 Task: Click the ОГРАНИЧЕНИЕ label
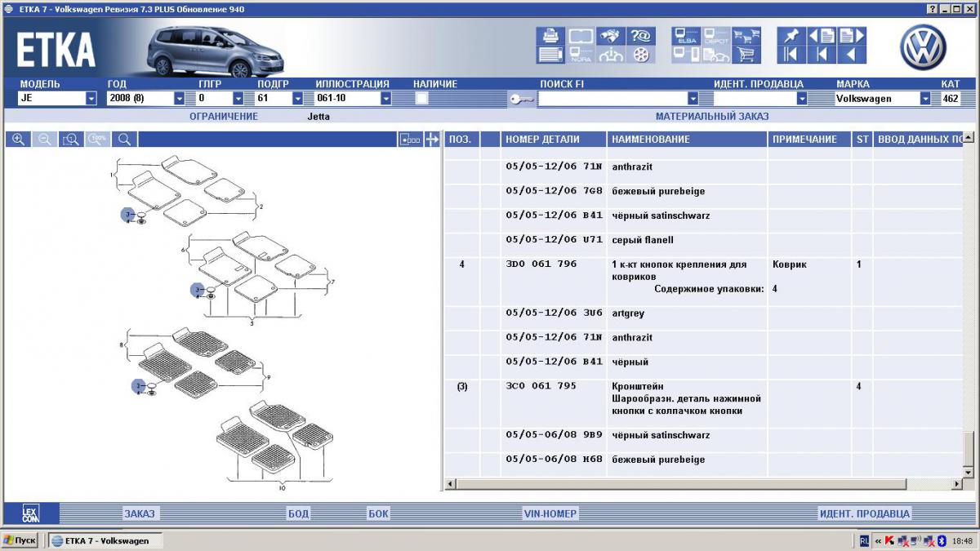click(224, 116)
